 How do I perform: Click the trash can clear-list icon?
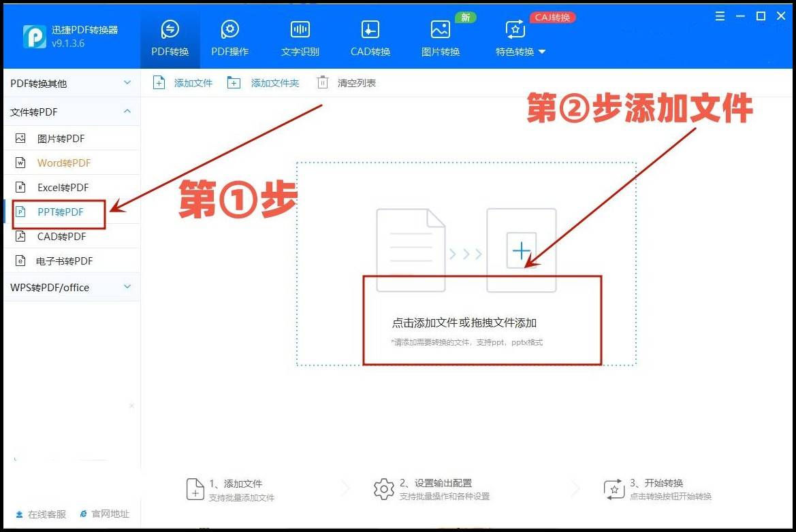[322, 83]
